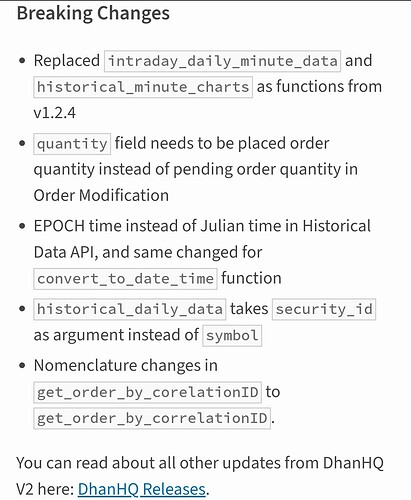Click the quantity inline code label
The width and height of the screenshot is (411, 500).
point(72,144)
